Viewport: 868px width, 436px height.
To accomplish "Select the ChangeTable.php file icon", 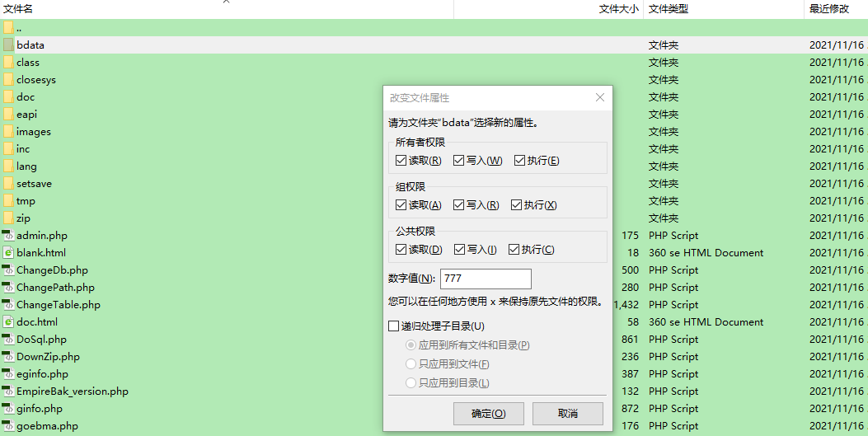I will (x=7, y=304).
